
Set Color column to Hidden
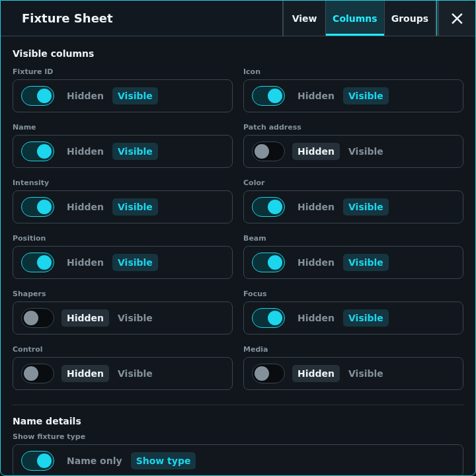click(x=316, y=207)
